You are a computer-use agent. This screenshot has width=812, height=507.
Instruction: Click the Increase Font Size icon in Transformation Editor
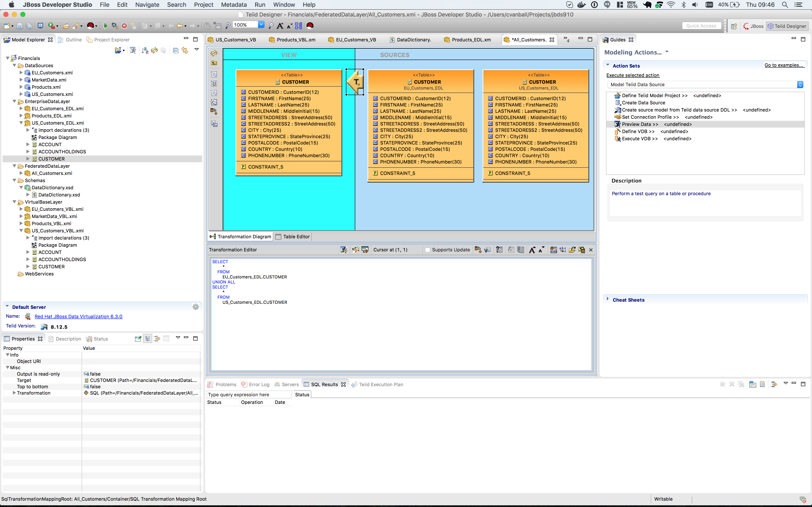point(533,250)
